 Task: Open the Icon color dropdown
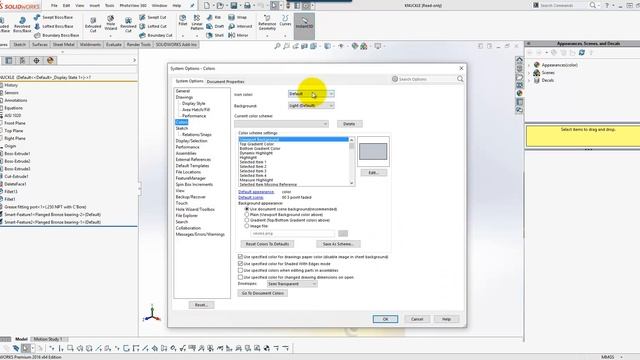[311, 94]
